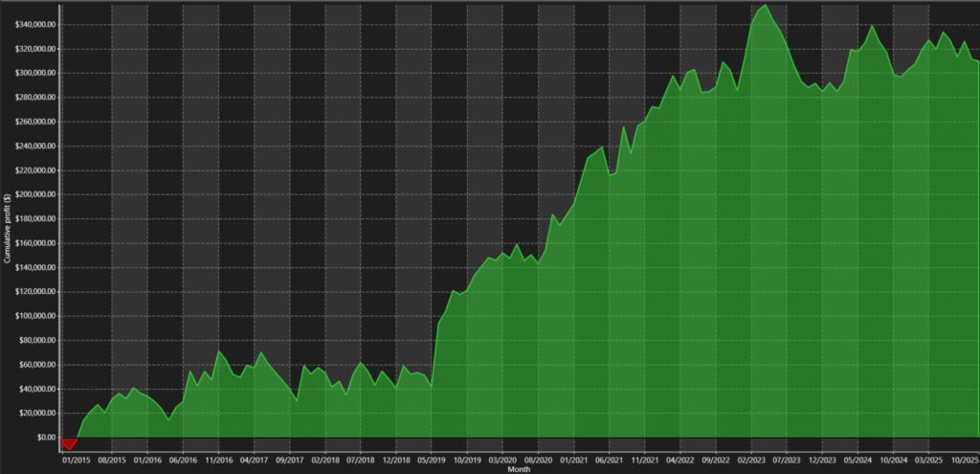Click the 03/2025 month label
This screenshot has width=980, height=474.
(928, 459)
